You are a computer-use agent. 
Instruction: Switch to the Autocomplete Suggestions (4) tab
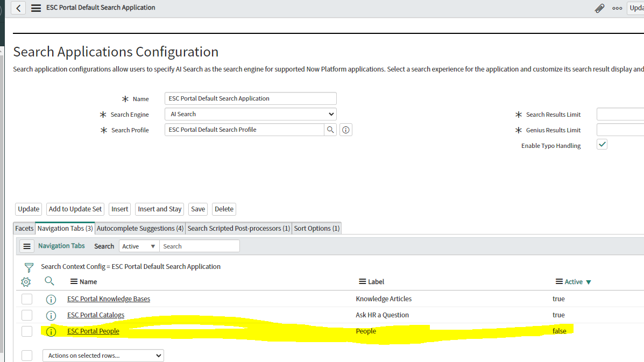(x=140, y=228)
